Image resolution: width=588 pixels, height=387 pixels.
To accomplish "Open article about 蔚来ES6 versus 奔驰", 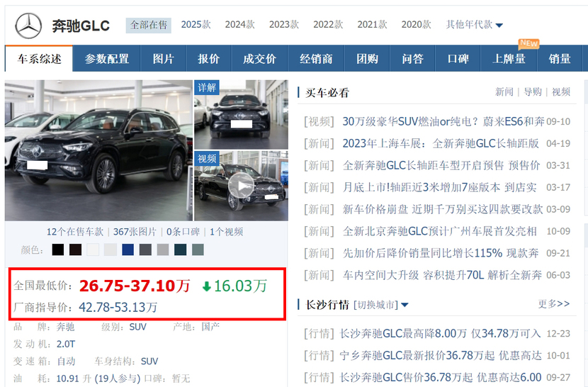I will [x=443, y=122].
